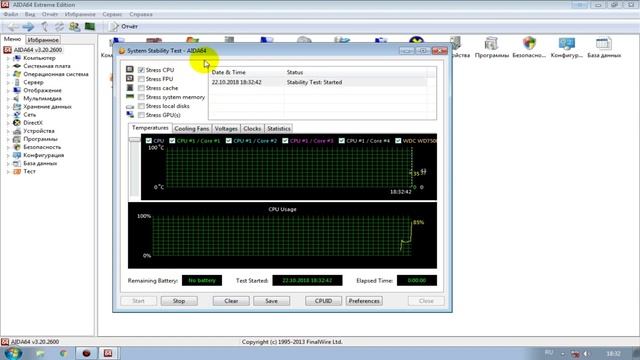This screenshot has height=360, width=640.
Task: Toggle the CPU graph legend checkbox
Action: (149, 141)
